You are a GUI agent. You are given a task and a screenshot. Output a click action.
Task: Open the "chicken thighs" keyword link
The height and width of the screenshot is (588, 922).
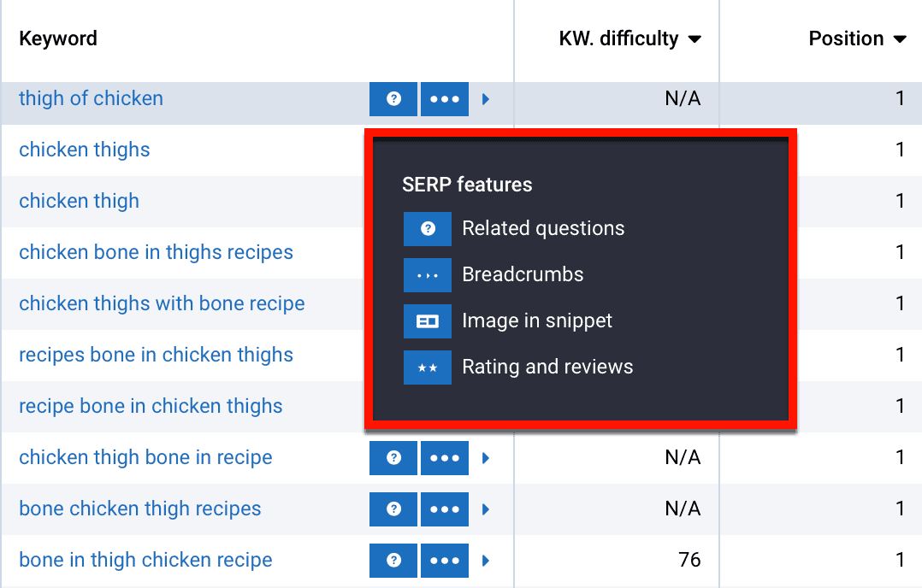coord(85,150)
